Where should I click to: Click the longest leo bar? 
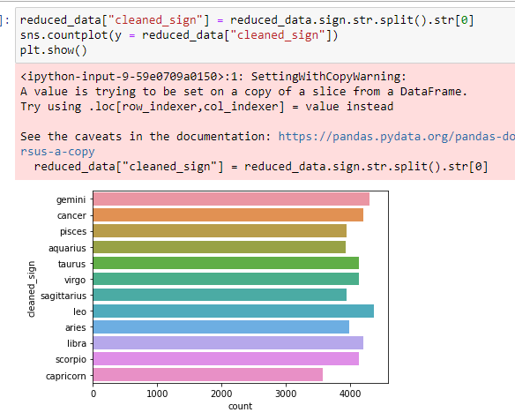click(234, 311)
